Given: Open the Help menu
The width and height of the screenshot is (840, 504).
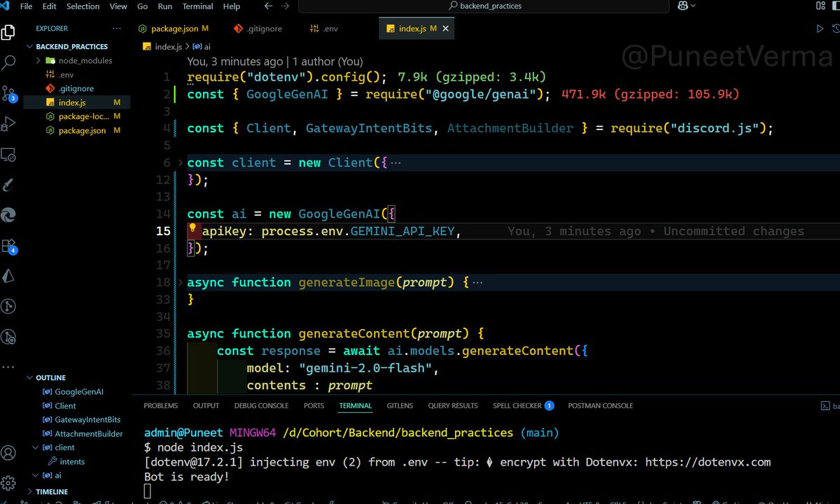Looking at the screenshot, I should click(x=232, y=6).
